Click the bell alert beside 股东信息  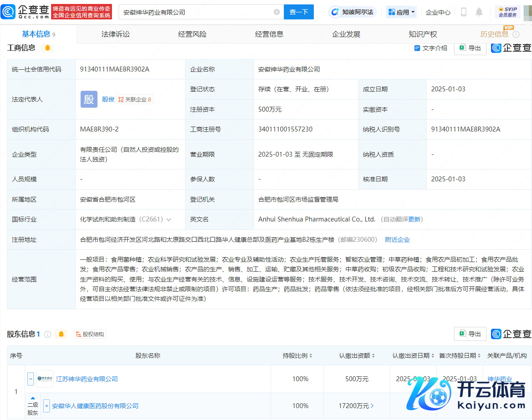(x=61, y=334)
